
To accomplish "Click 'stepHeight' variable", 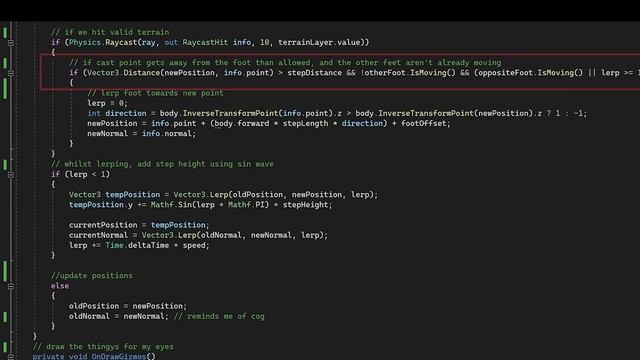I will pyautogui.click(x=305, y=205).
